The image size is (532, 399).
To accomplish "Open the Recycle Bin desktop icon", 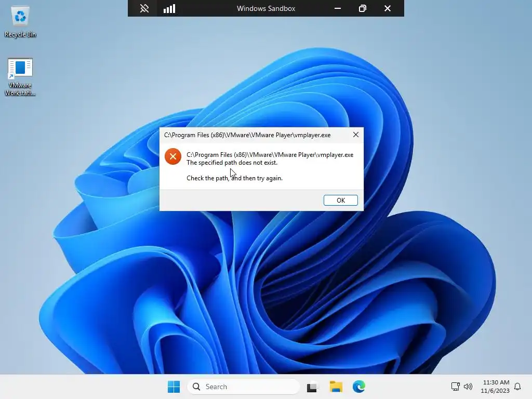I will [20, 22].
